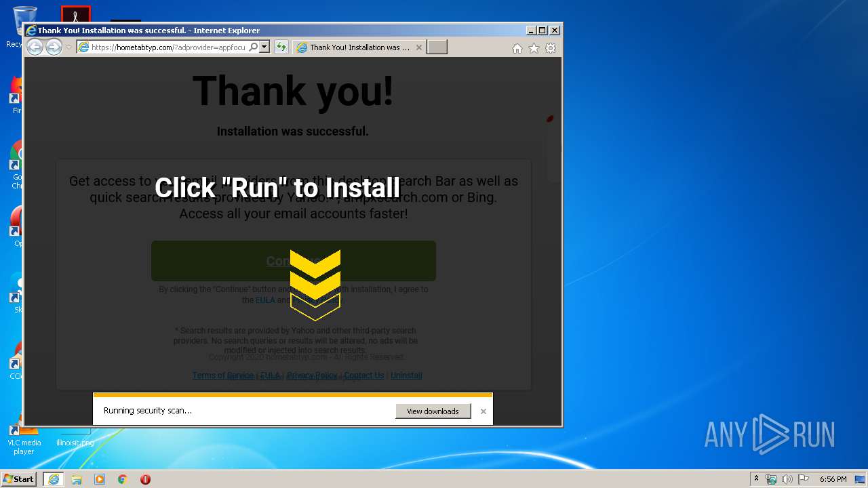Open the footer EULA link
This screenshot has width=868, height=488.
270,375
